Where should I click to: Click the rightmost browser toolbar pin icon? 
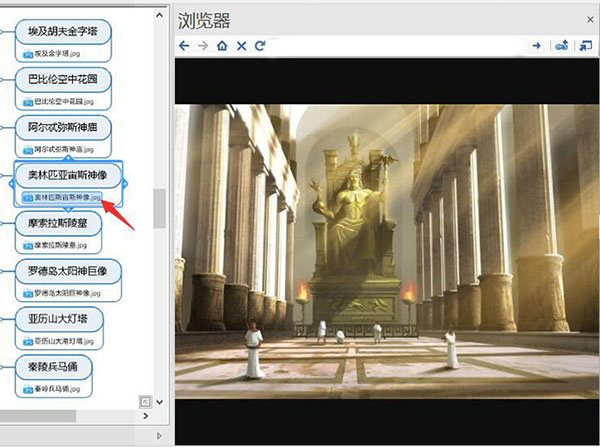(x=586, y=46)
